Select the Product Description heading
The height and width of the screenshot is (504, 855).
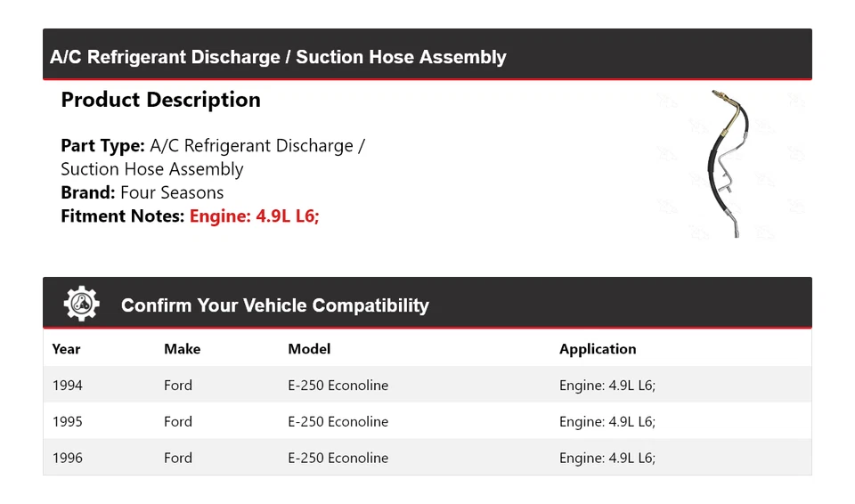(160, 100)
